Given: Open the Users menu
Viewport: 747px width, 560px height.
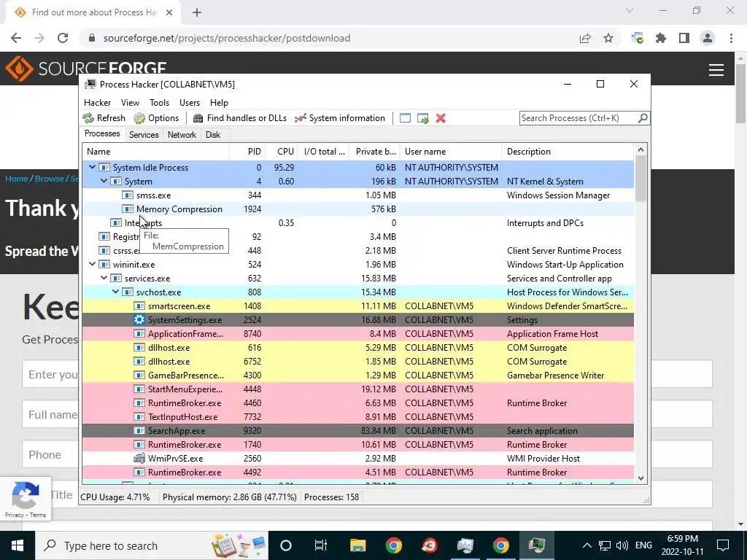Looking at the screenshot, I should pos(190,103).
